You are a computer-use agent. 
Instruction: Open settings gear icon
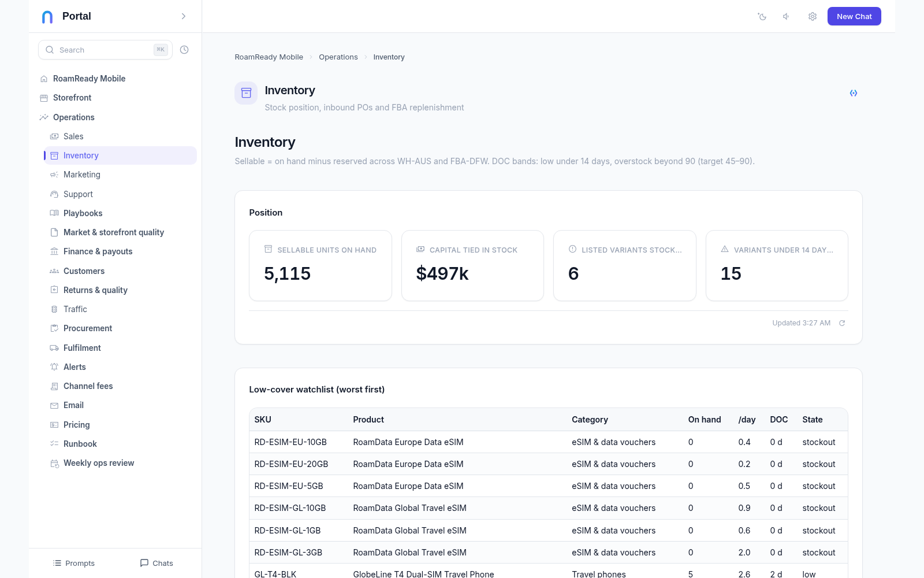[x=813, y=16]
